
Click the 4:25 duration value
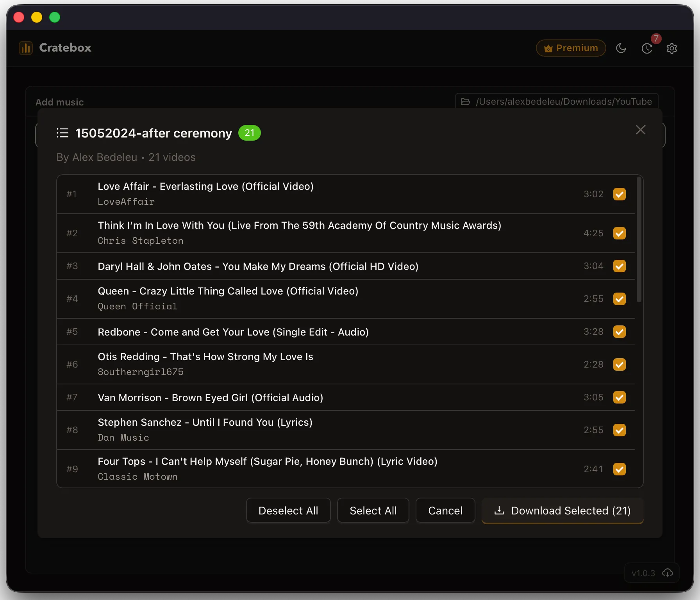pos(593,233)
